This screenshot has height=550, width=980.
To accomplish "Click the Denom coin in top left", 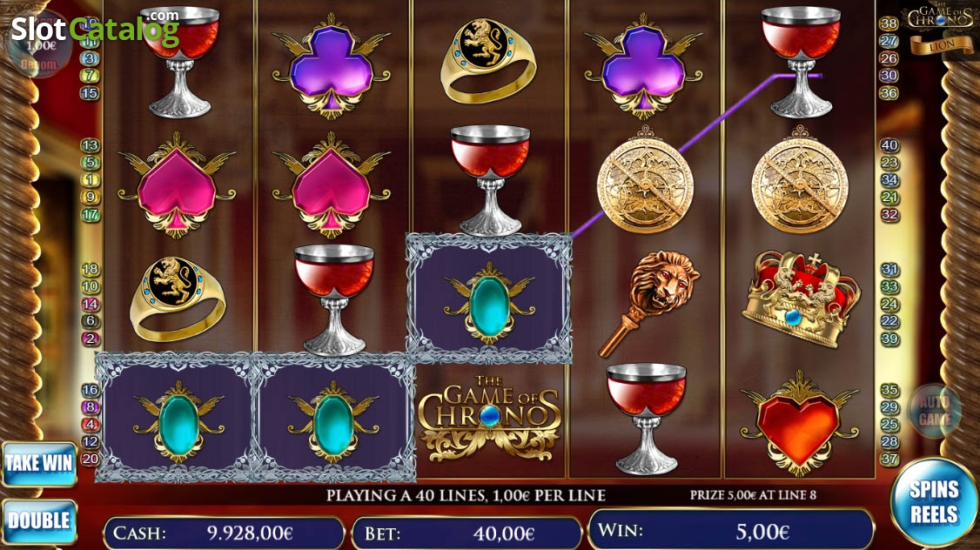I will [40, 45].
